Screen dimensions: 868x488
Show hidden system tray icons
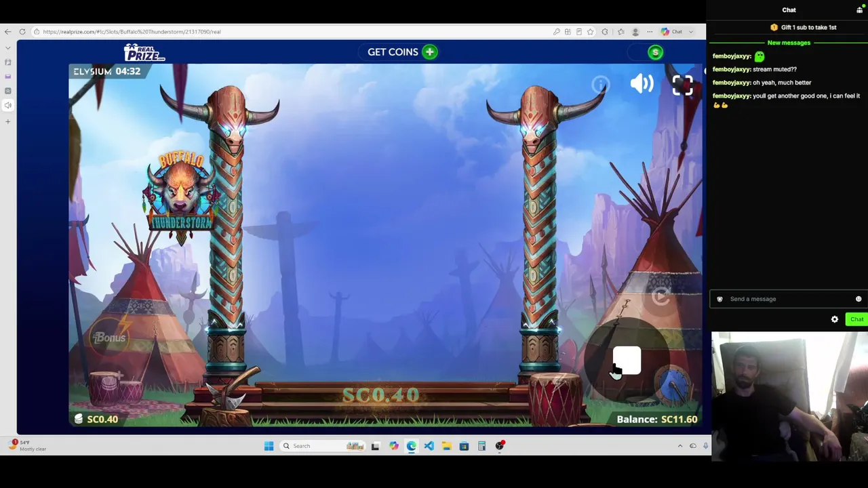click(679, 445)
